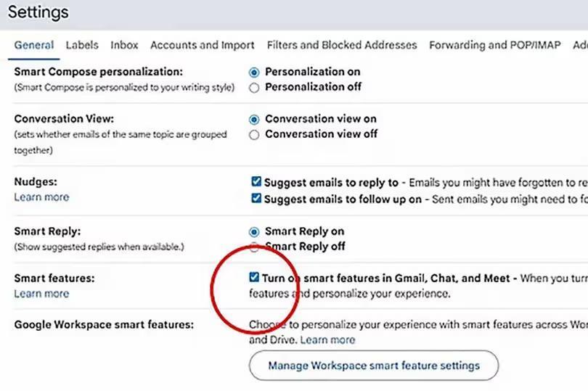
Task: Switch to Forwarding and POP/IMAP tab
Action: 494,45
